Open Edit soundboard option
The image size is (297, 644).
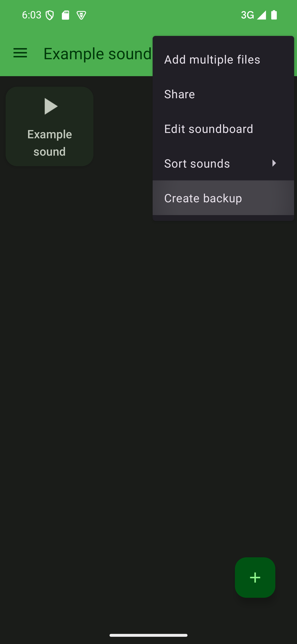pos(223,129)
